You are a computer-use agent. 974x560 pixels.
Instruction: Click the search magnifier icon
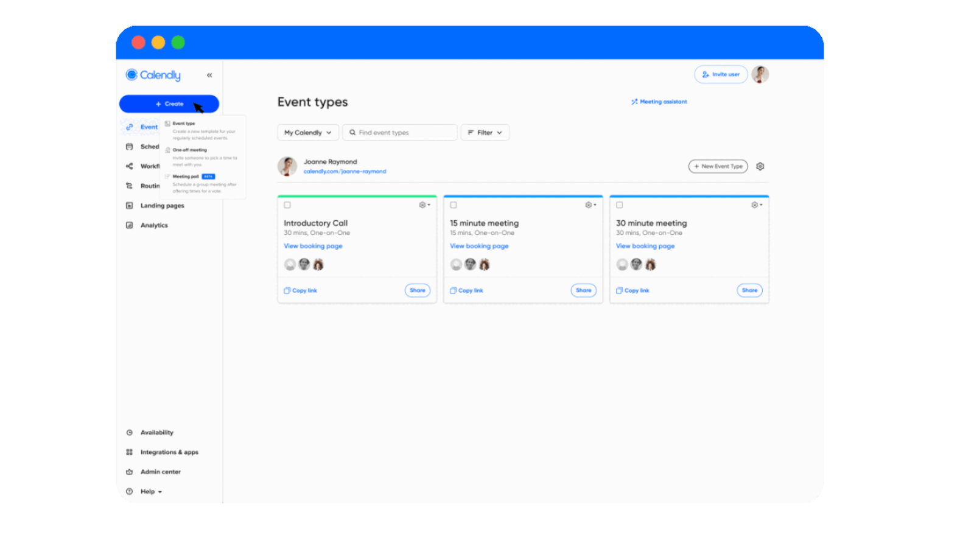[352, 133]
